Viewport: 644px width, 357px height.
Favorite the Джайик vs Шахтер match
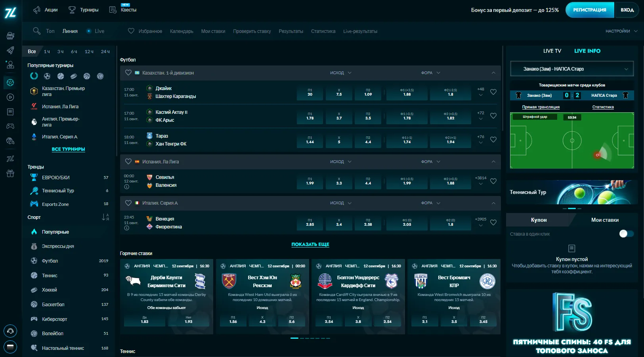pos(493,92)
